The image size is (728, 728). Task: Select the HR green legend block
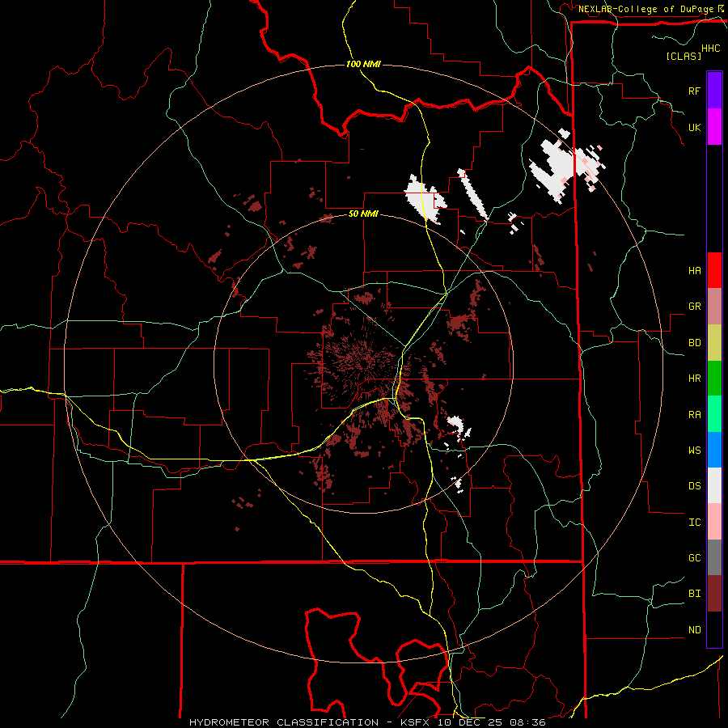pos(714,379)
